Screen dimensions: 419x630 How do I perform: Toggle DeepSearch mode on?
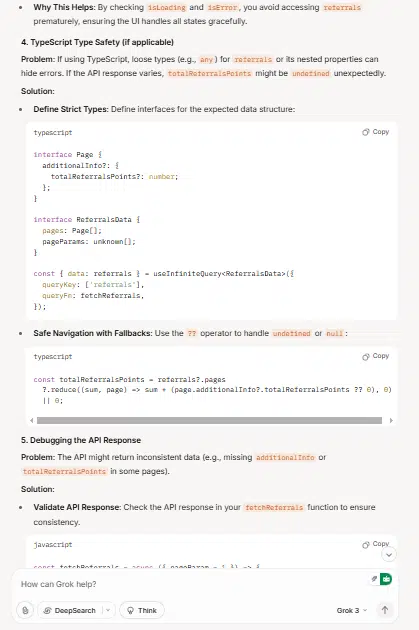pyautogui.click(x=70, y=610)
